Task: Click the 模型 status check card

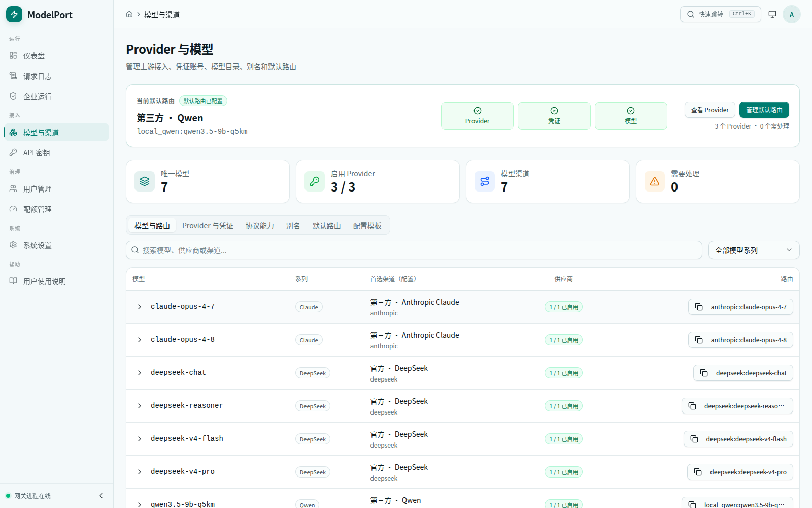Action: point(631,116)
